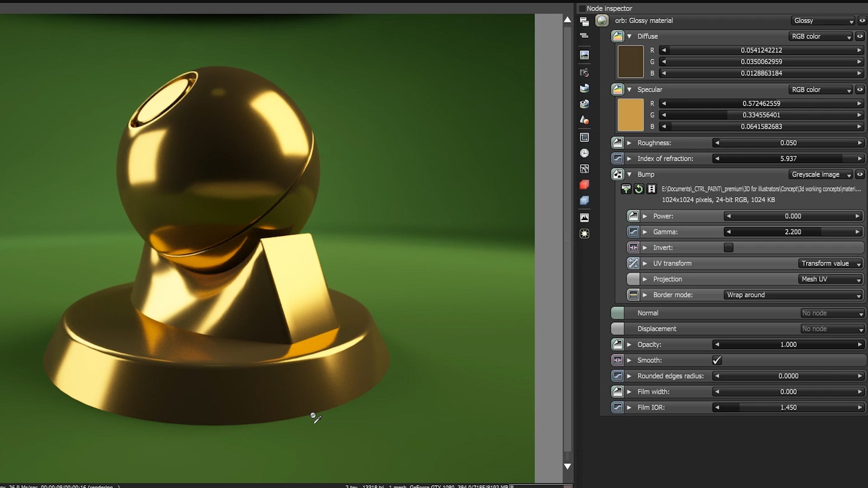Click the material ball icon next to orb: Glossy material
The image size is (868, 488).
[602, 20]
